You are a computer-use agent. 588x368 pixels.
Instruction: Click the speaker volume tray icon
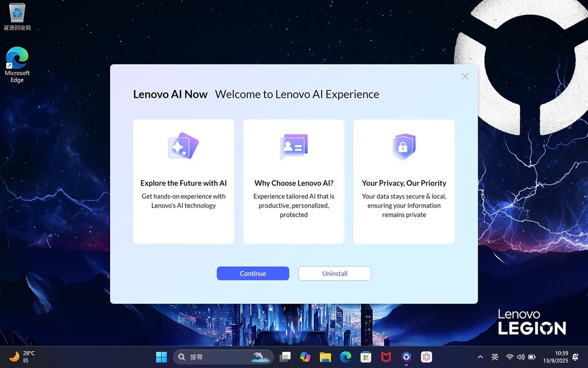point(521,357)
